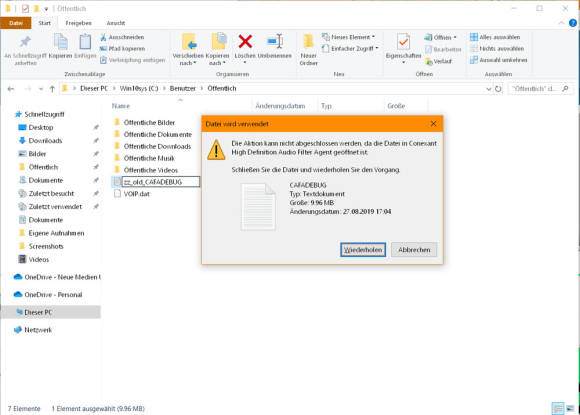
Task: Switch to the Ansicht tab
Action: (116, 23)
